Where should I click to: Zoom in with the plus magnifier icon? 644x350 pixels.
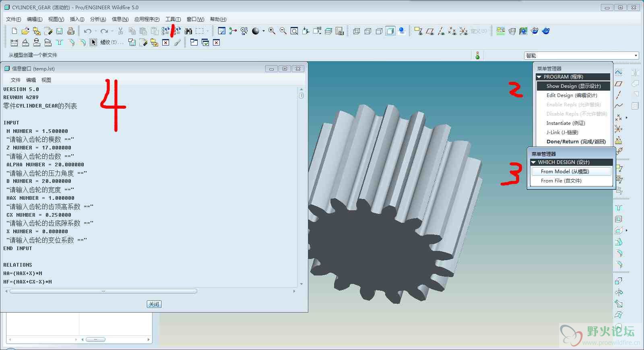coord(272,31)
